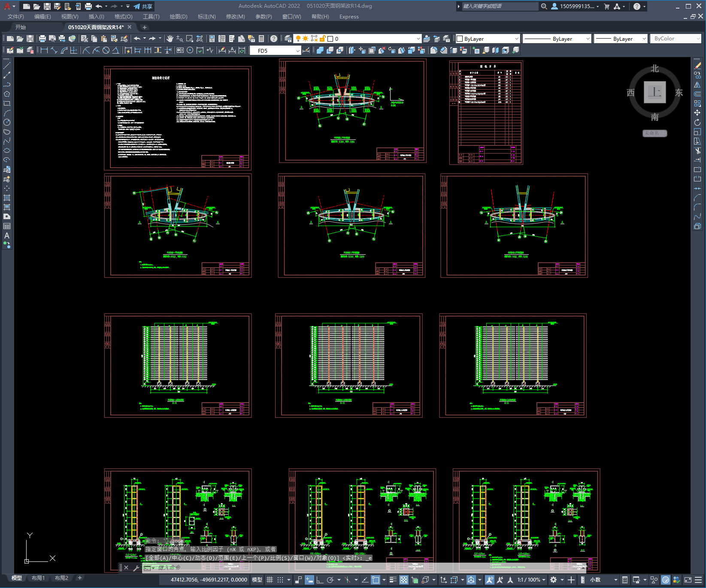
Task: Toggle polar tracking in status bar
Action: pos(330,580)
